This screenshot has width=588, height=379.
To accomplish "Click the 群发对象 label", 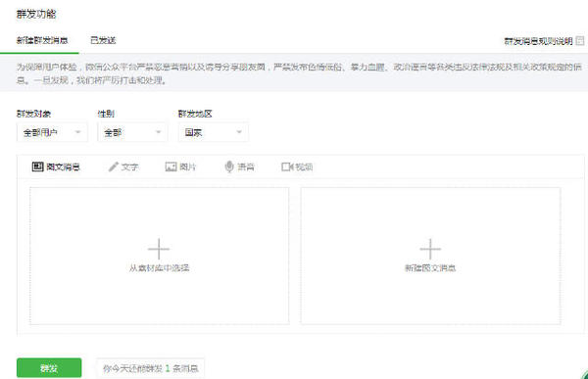I will pyautogui.click(x=33, y=114).
